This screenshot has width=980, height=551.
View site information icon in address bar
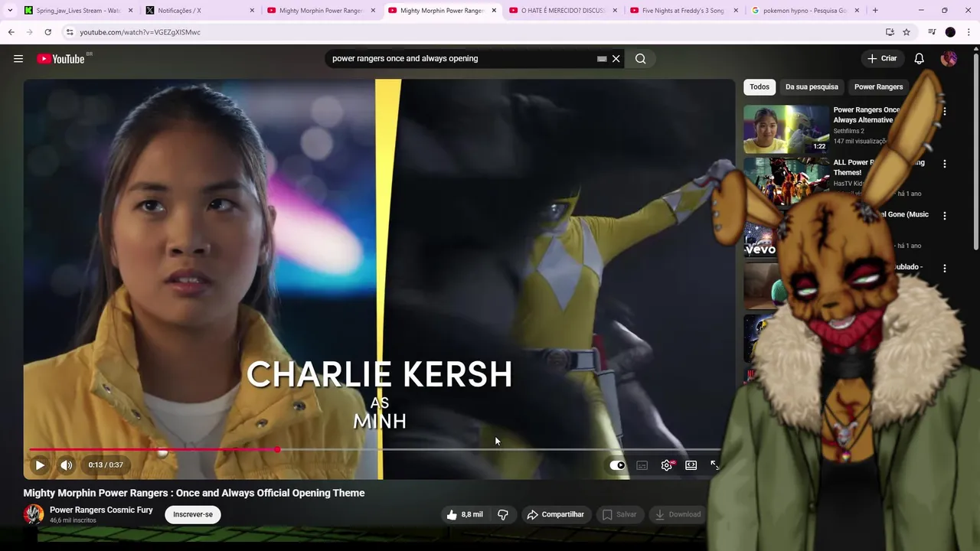pyautogui.click(x=70, y=32)
